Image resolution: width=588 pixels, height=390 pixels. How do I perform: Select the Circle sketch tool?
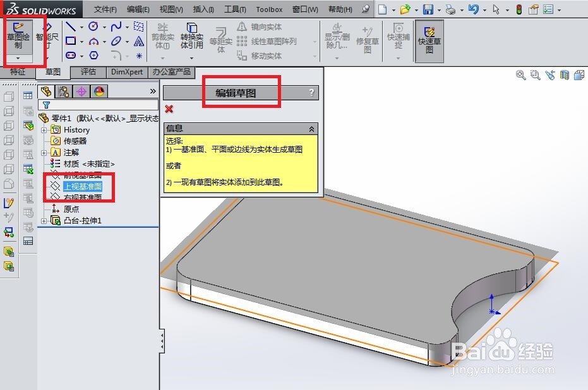point(95,27)
